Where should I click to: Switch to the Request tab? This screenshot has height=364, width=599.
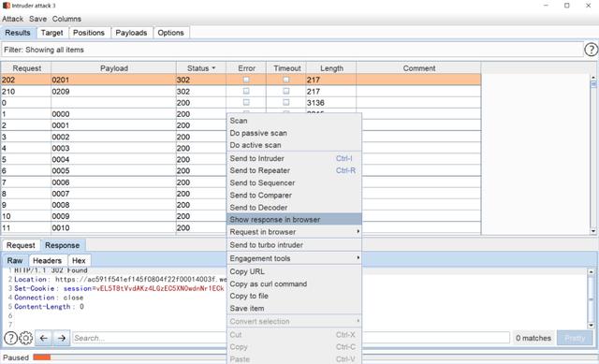[21, 245]
